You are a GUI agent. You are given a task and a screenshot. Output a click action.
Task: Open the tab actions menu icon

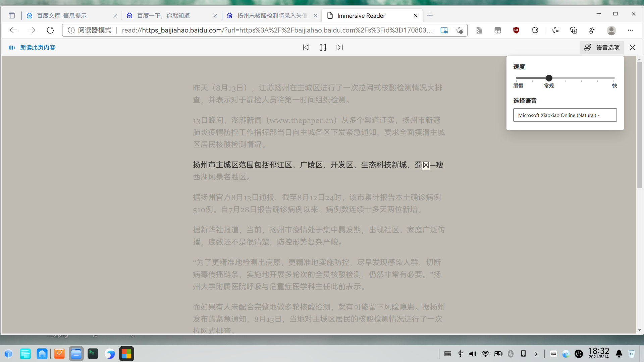pos(12,15)
